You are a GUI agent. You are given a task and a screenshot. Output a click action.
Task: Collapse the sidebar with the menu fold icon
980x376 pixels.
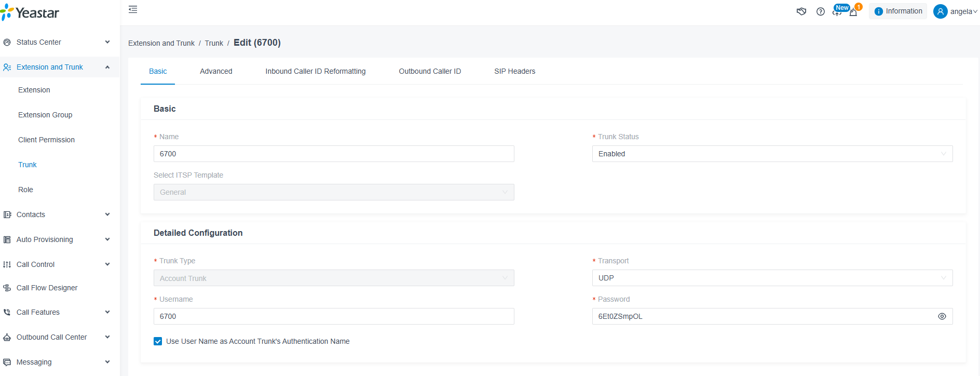point(133,9)
